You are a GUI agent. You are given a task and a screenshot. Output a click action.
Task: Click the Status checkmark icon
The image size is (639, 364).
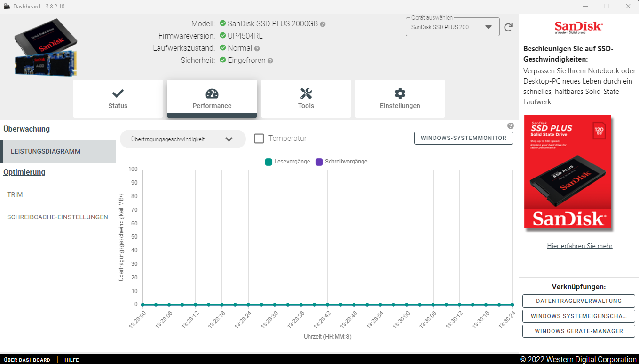click(118, 93)
